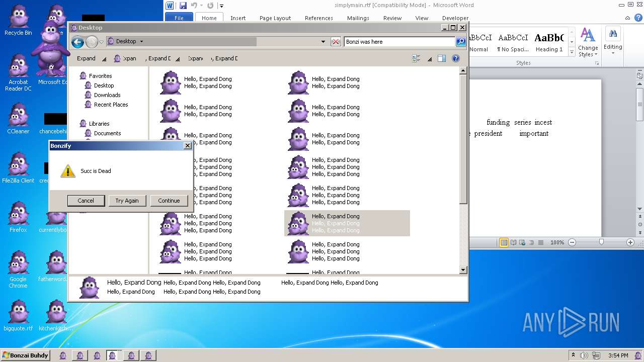The image size is (644, 362).
Task: Toggle the Explorer preview pane icon
Action: click(x=442, y=58)
